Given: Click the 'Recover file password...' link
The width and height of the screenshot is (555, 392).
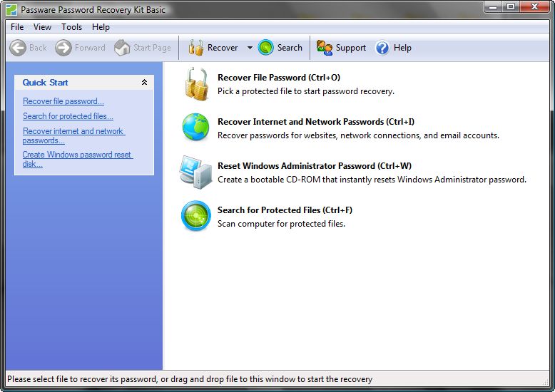Looking at the screenshot, I should pyautogui.click(x=63, y=101).
